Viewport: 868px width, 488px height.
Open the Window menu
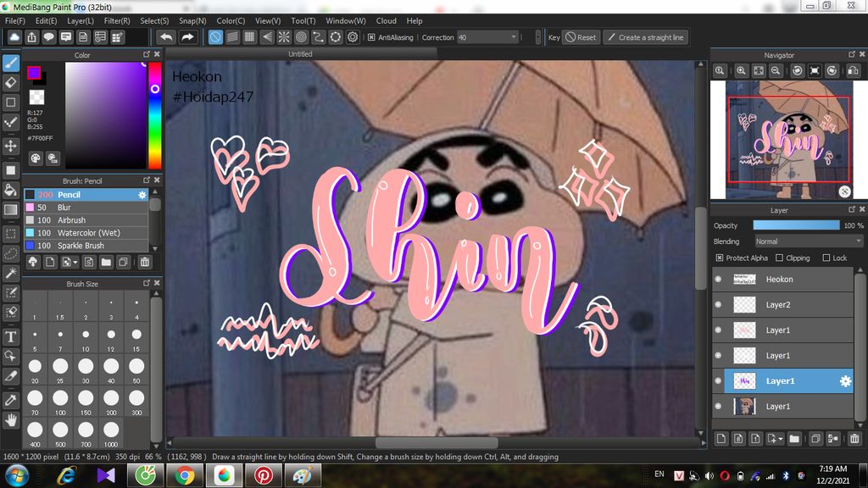(346, 20)
